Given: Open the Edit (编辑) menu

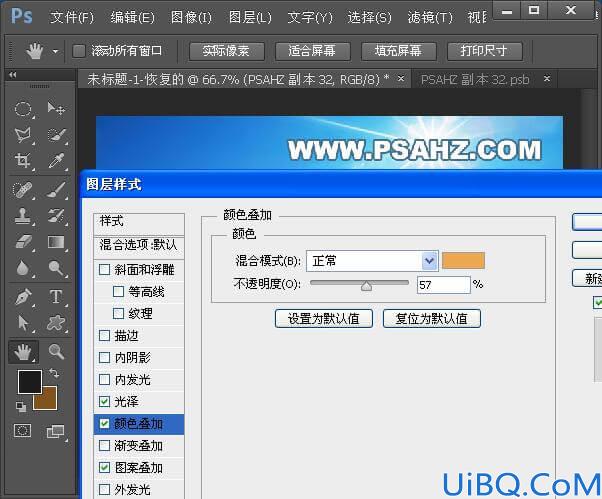Looking at the screenshot, I should (132, 17).
